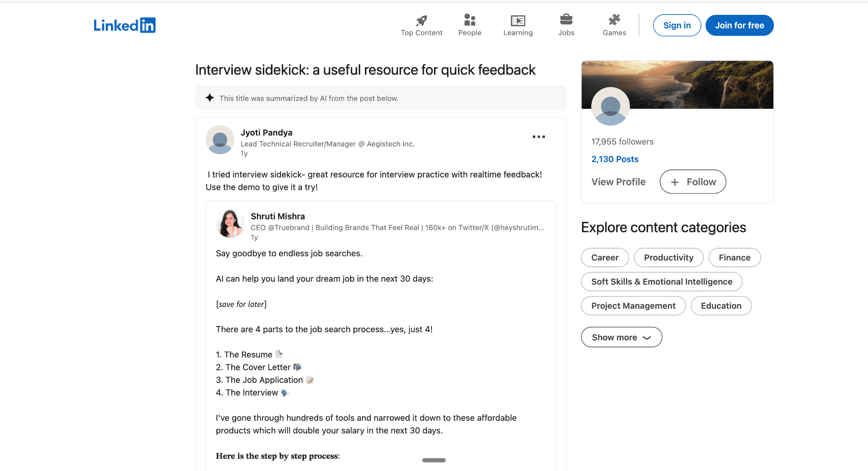Click the Games menu label

click(614, 33)
